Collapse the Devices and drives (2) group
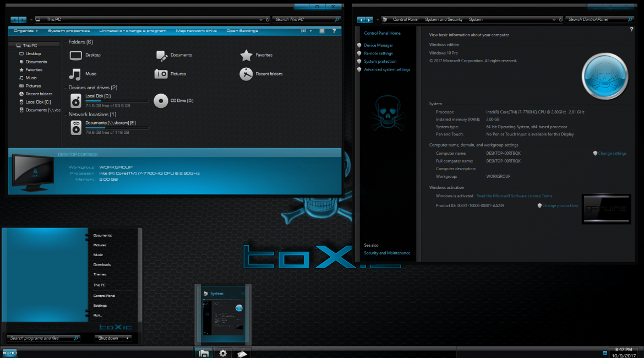The height and width of the screenshot is (358, 644). [66, 88]
